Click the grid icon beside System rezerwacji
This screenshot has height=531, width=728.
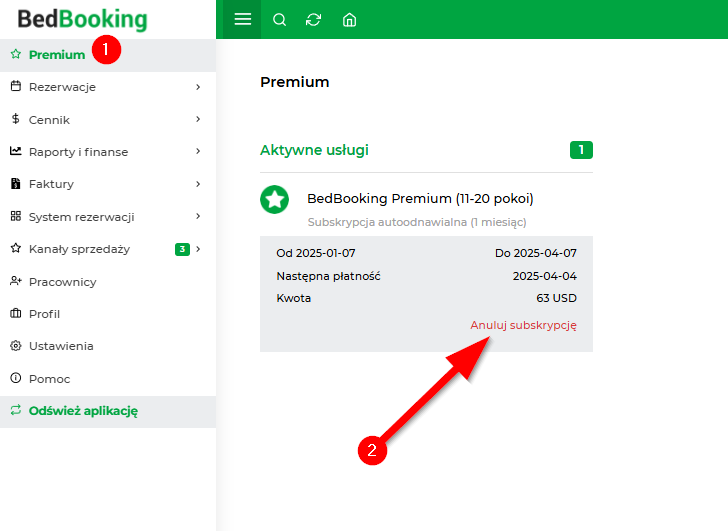tap(16, 216)
